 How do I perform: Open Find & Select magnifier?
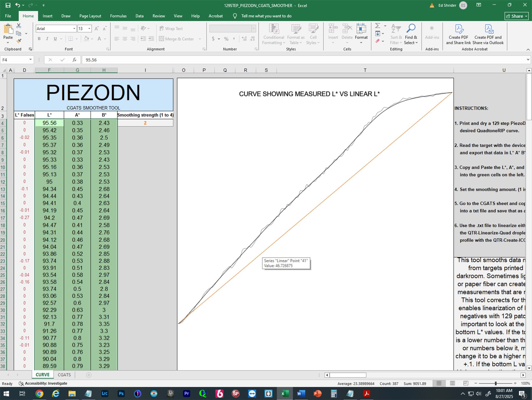tap(411, 34)
